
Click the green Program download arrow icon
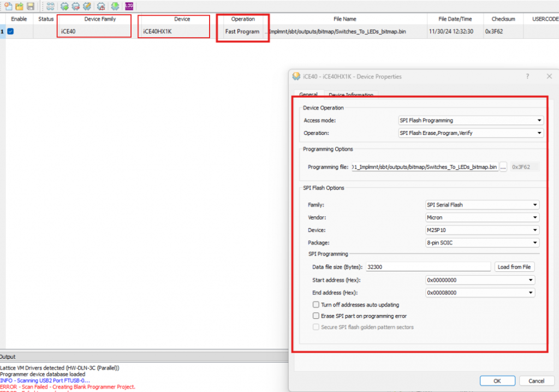click(x=115, y=7)
